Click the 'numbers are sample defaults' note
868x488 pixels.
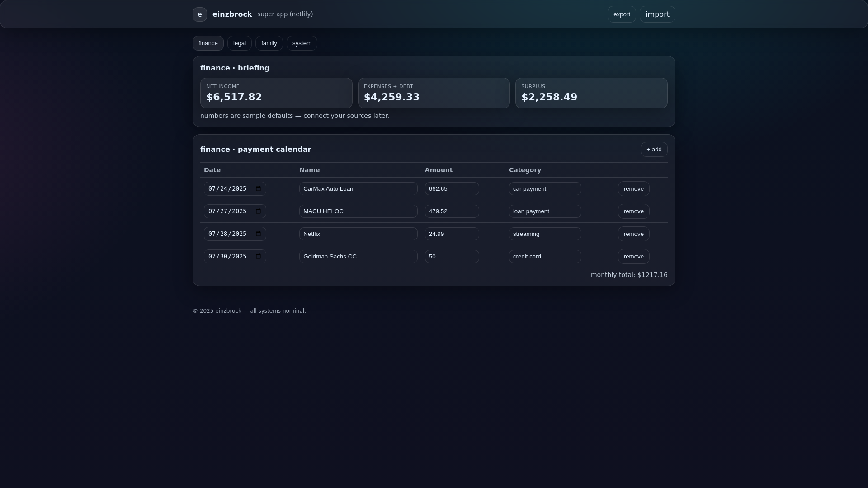(294, 116)
